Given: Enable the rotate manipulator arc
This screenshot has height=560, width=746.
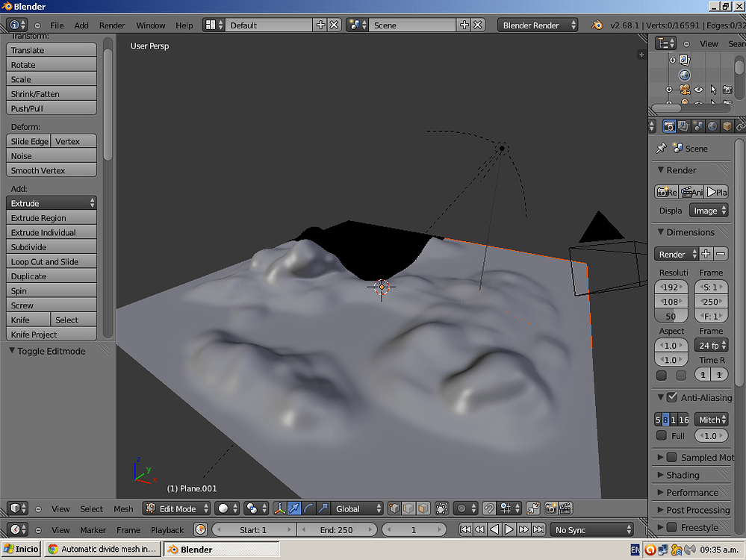Looking at the screenshot, I should 308,508.
